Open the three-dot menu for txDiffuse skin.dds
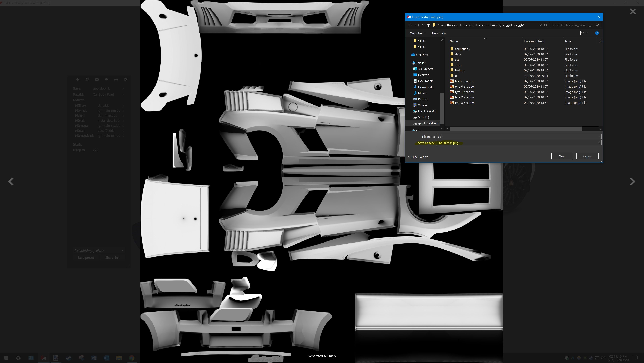644x363 pixels. pyautogui.click(x=123, y=106)
